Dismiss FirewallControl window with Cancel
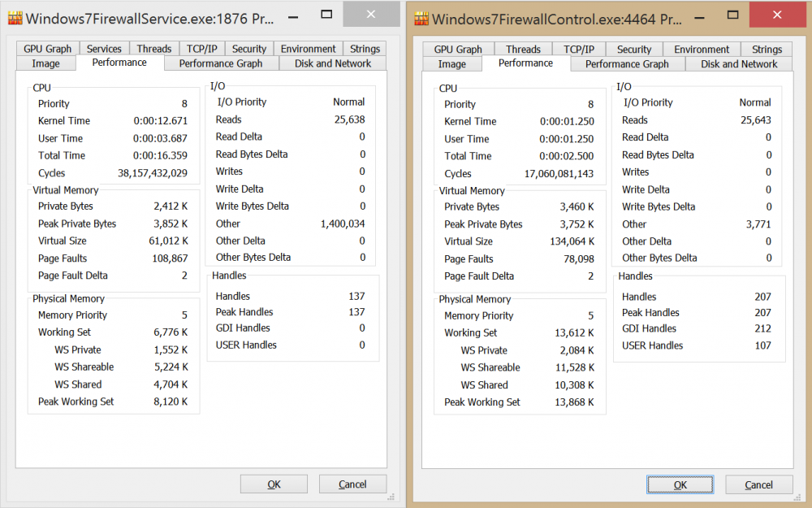Viewport: 812px width, 508px height. [758, 485]
